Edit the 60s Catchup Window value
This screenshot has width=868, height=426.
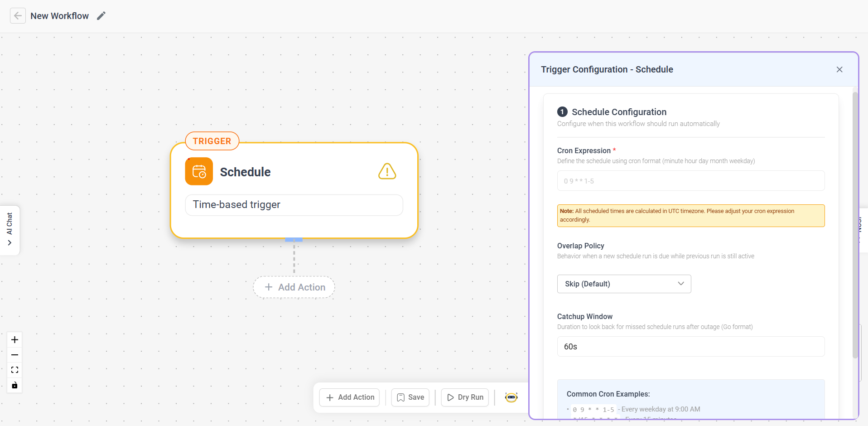click(691, 346)
